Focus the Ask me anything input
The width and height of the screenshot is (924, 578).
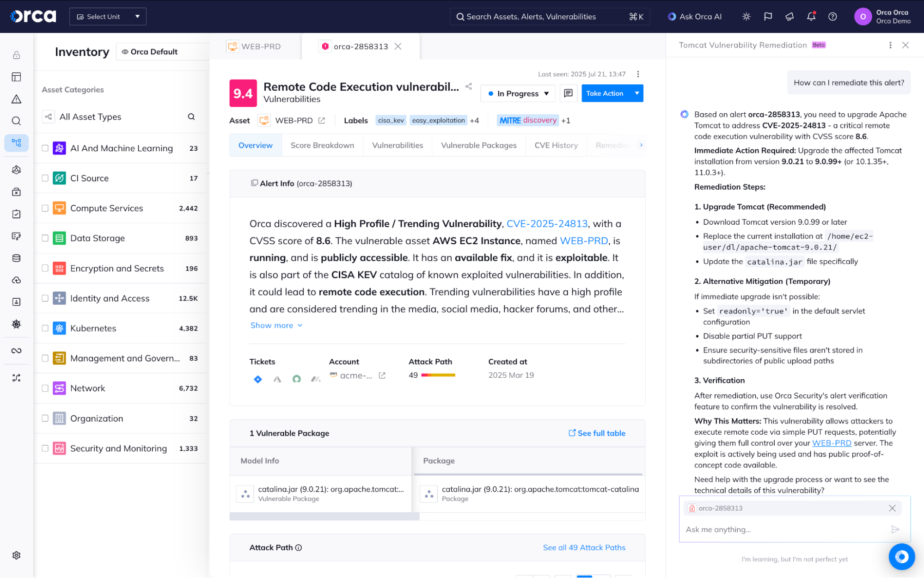(786, 530)
